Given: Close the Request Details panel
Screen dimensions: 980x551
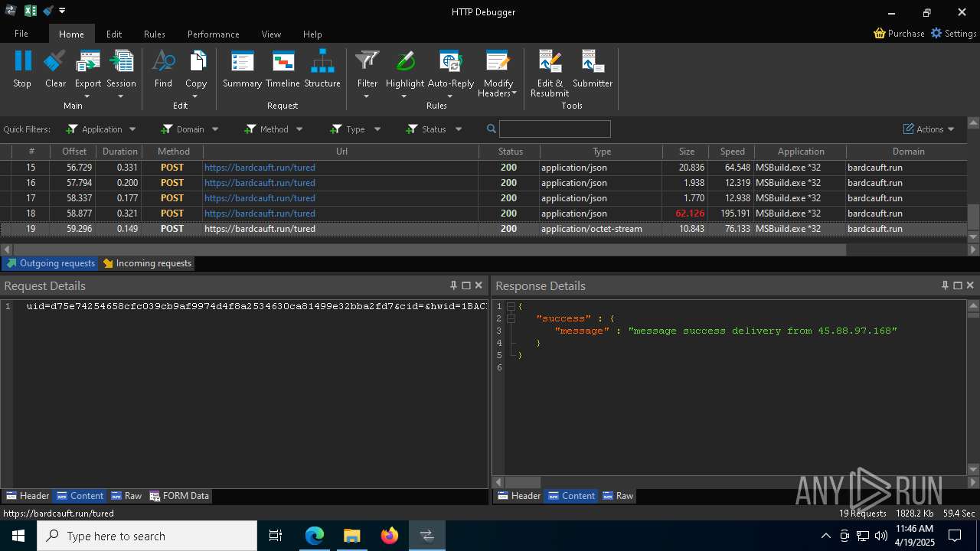Looking at the screenshot, I should (479, 285).
